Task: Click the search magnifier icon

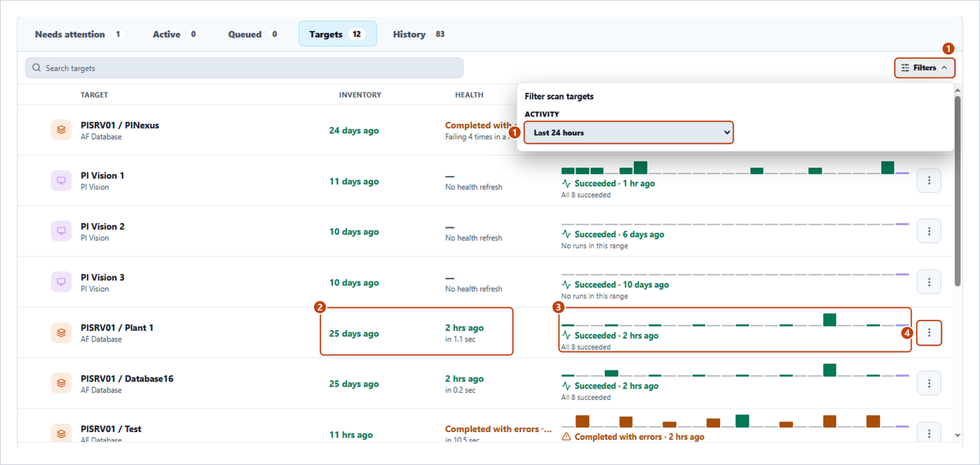Action: coord(36,68)
